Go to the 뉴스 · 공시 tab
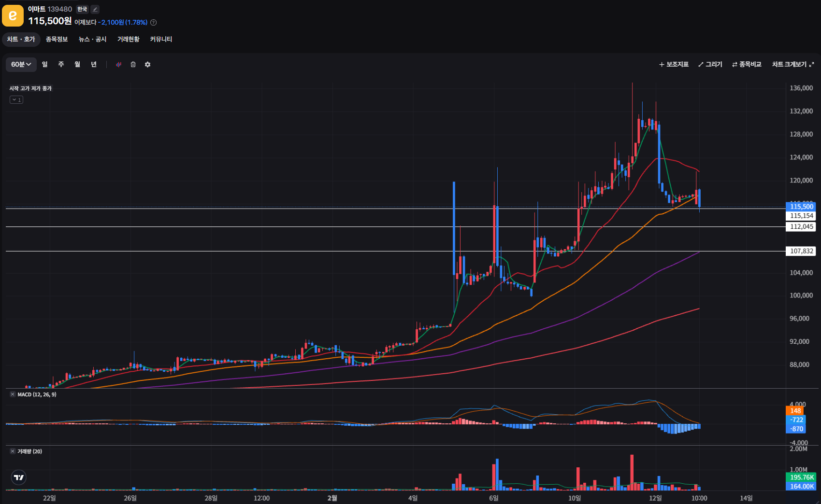 (x=92, y=39)
